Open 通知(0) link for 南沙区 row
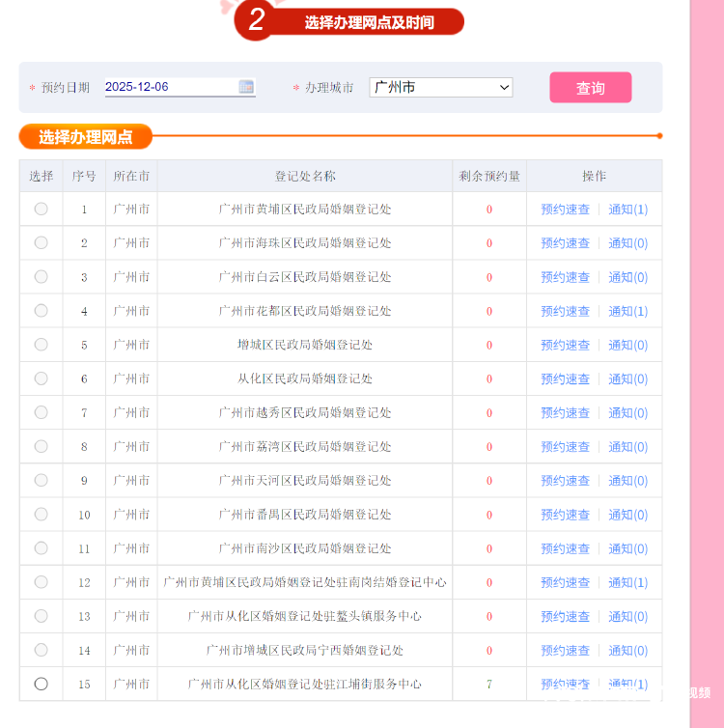Screen dimensions: 724x728 coord(627,548)
